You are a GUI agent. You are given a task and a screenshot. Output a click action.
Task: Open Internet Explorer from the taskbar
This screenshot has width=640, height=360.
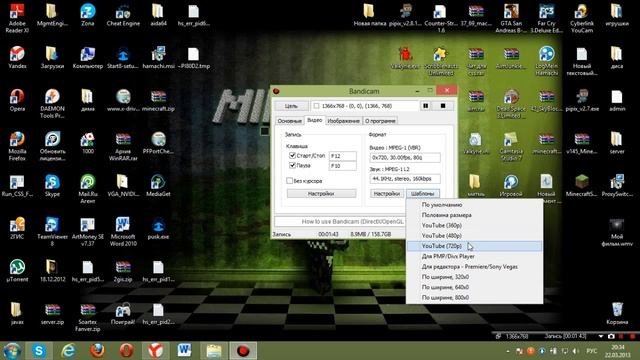[x=68, y=351]
